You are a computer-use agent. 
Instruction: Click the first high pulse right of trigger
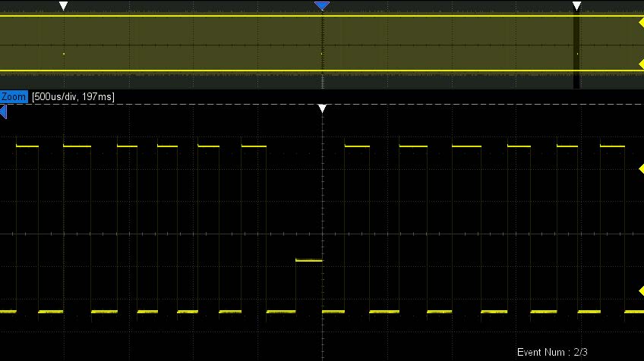[x=356, y=146]
